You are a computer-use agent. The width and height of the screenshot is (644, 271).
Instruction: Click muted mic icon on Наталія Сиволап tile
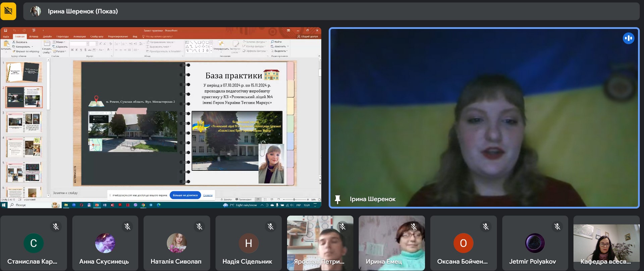coord(199,227)
